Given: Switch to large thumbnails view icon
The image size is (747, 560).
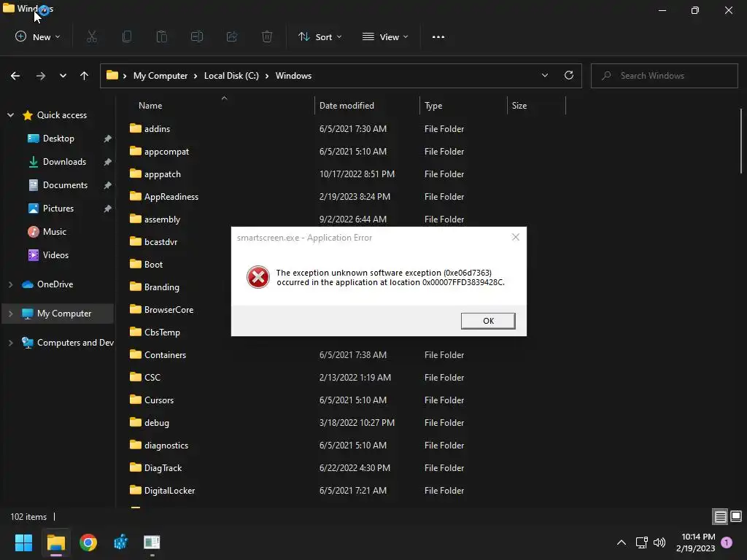Looking at the screenshot, I should [736, 516].
